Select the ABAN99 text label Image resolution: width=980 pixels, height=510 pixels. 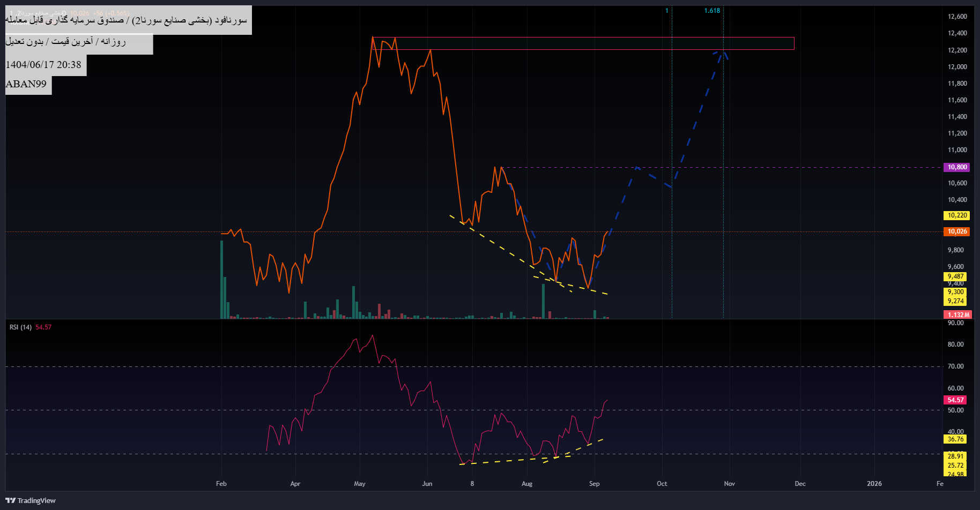pyautogui.click(x=28, y=84)
